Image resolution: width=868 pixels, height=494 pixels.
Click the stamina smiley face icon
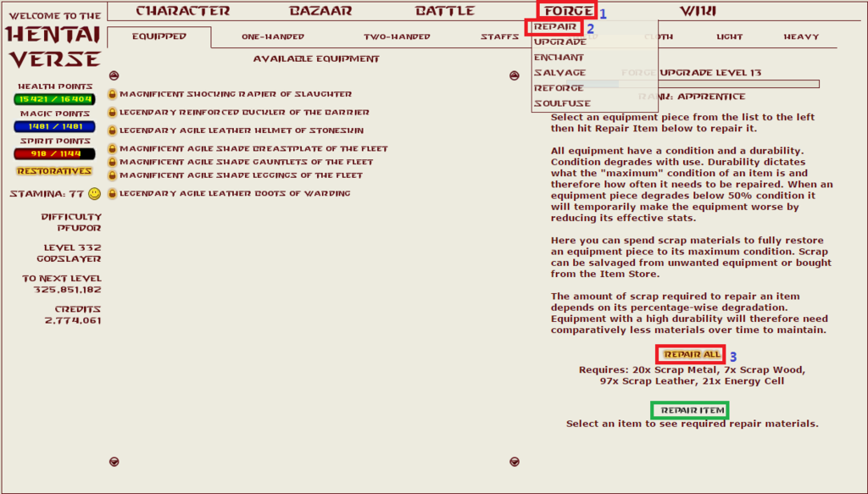point(95,193)
